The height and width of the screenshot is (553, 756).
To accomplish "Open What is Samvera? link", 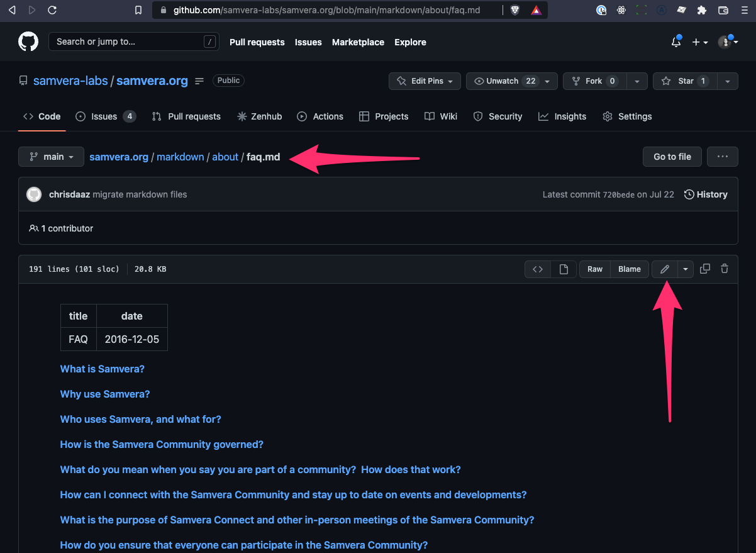I will [x=103, y=369].
